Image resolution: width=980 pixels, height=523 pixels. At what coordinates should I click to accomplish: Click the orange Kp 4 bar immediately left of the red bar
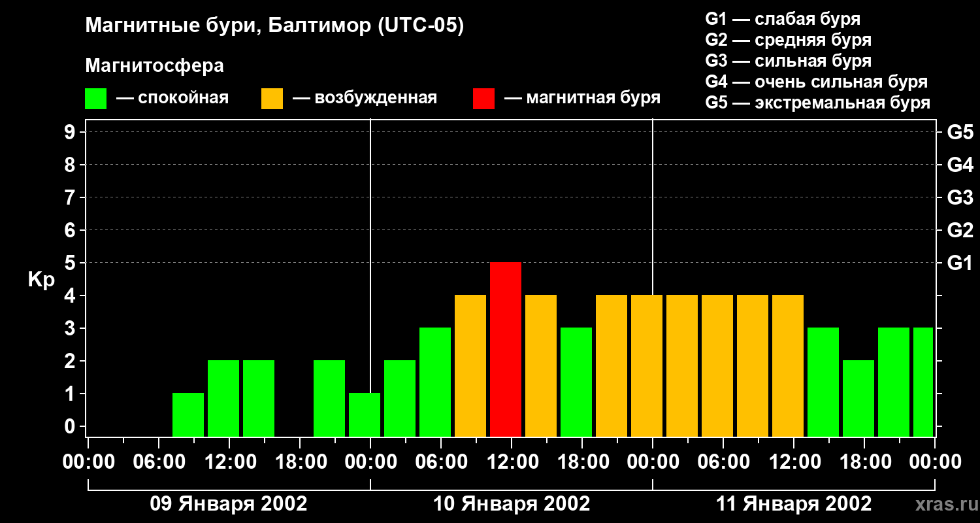tap(470, 365)
